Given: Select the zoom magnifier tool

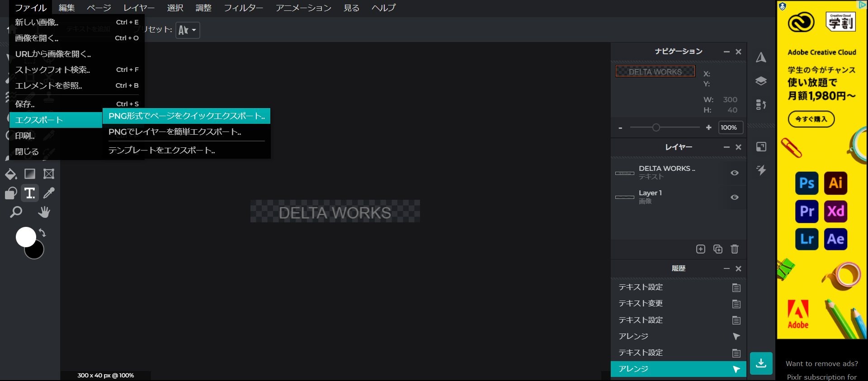Looking at the screenshot, I should coord(16,212).
